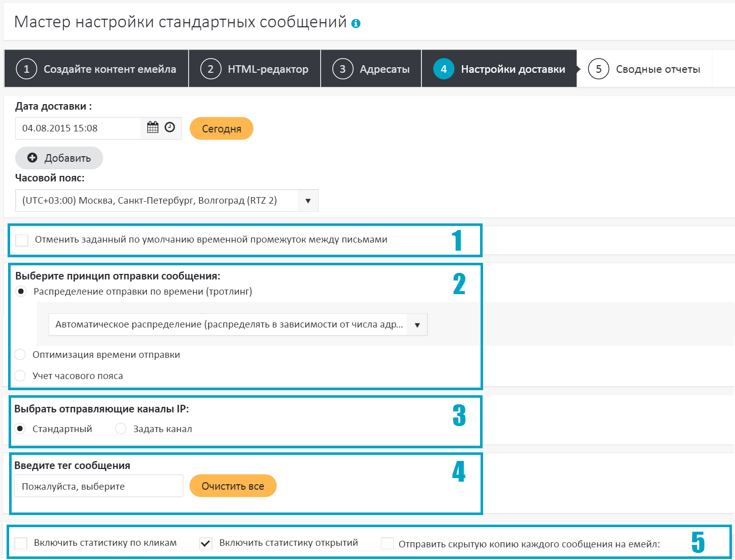The width and height of the screenshot is (735, 560).
Task: Check Отправить скрытую копию checkbox
Action: pyautogui.click(x=387, y=544)
